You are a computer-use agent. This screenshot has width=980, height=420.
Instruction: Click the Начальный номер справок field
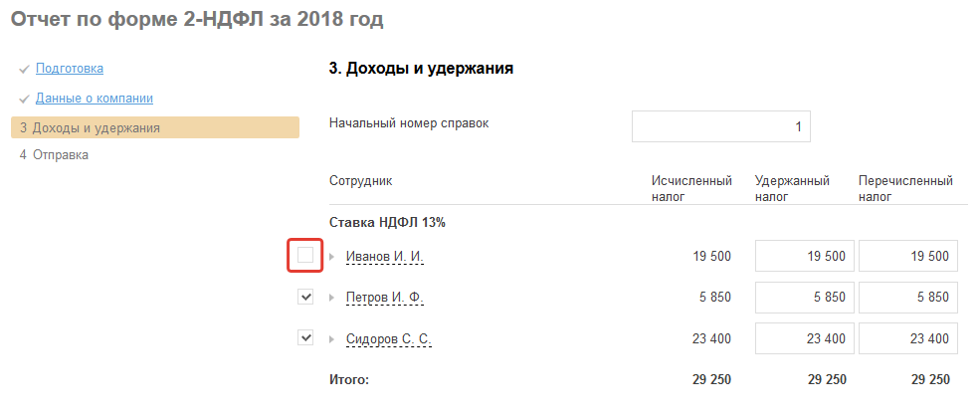pos(720,127)
